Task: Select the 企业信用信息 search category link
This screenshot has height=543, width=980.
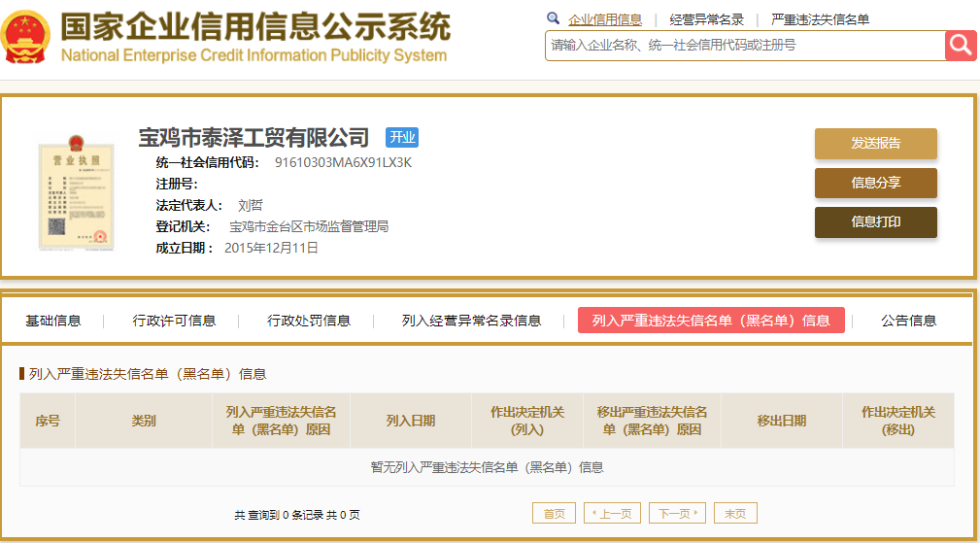Action: click(605, 20)
